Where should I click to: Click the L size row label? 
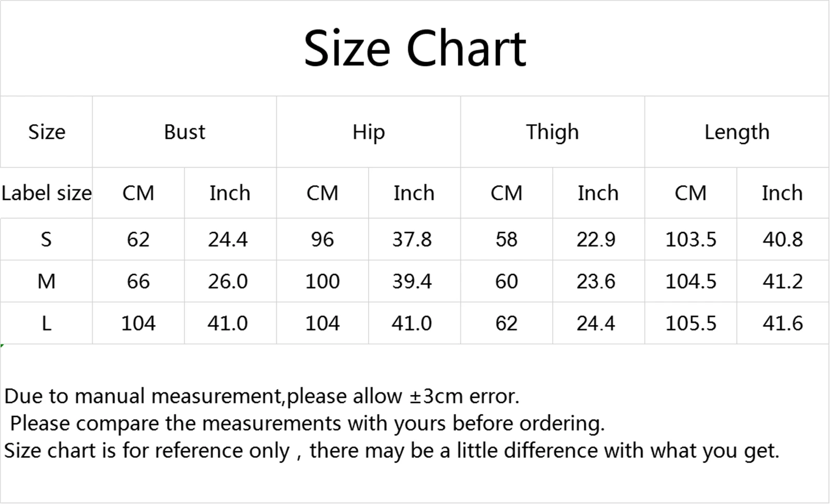[x=46, y=323]
